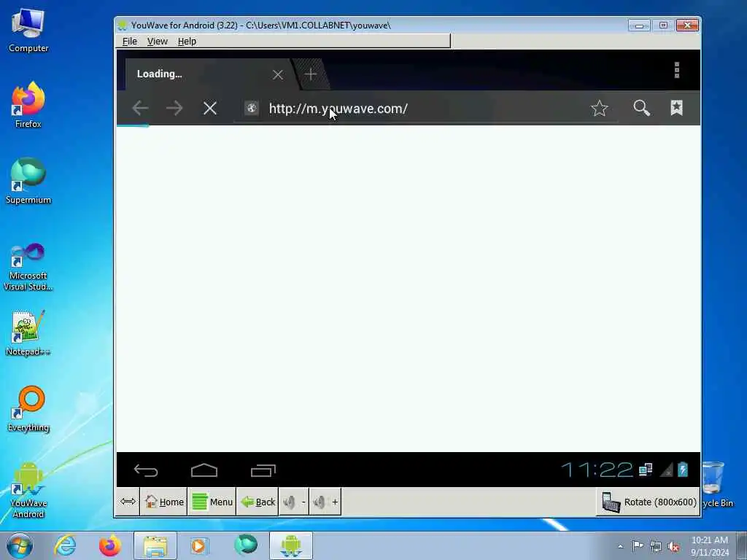Launch Firefox from the taskbar

(109, 545)
